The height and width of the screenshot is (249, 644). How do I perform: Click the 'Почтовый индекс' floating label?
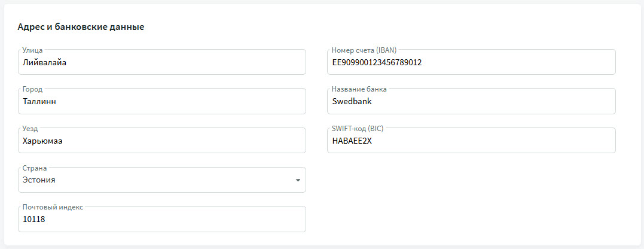(53, 207)
